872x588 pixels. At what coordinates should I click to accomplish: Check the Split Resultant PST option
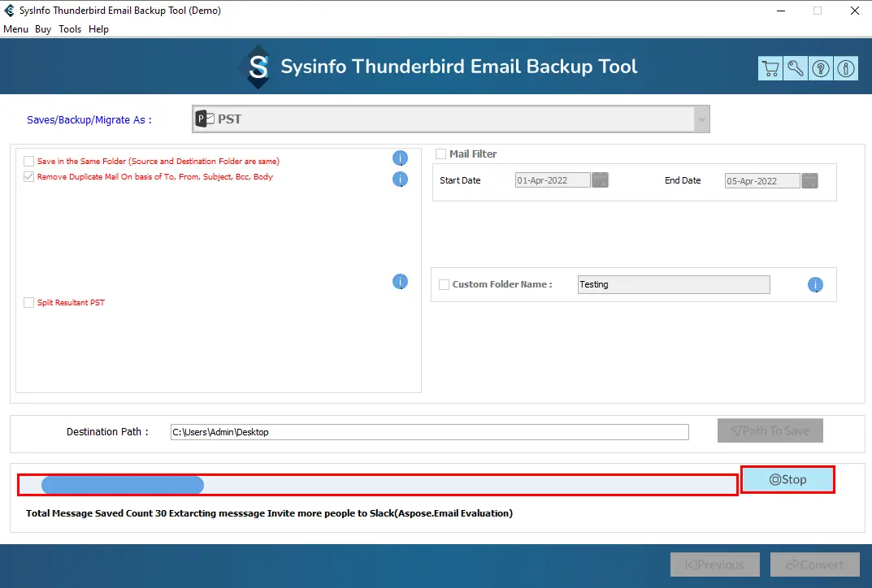point(29,303)
